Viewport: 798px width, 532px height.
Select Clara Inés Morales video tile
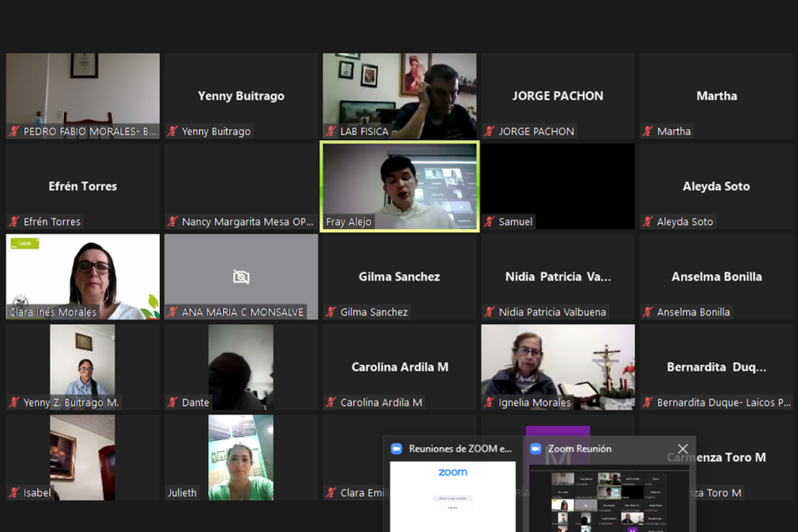(x=83, y=277)
